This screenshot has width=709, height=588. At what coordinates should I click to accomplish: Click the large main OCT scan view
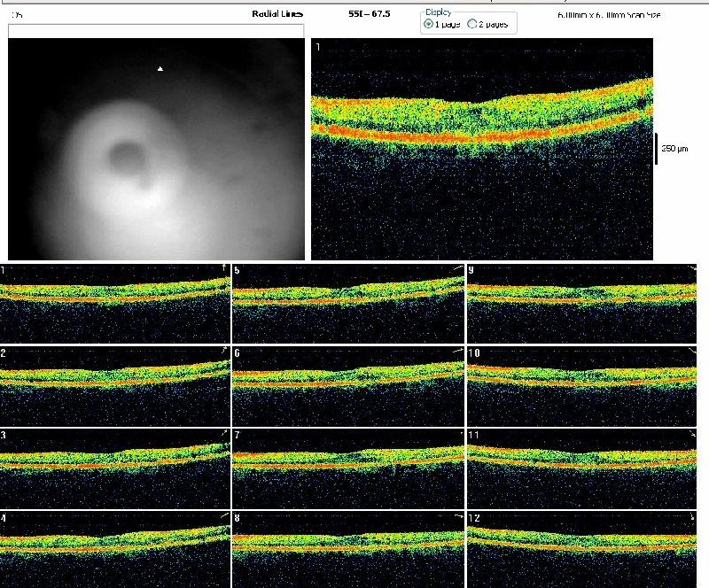[482, 149]
